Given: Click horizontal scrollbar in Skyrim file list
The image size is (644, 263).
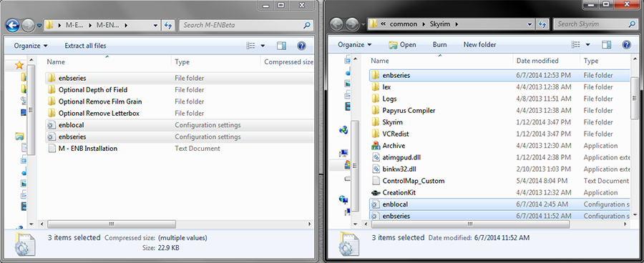Looking at the screenshot, I should click(x=471, y=224).
